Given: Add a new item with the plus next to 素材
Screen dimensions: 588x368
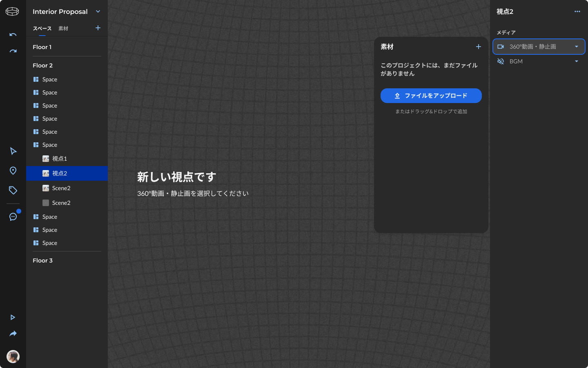Looking at the screenshot, I should point(478,47).
